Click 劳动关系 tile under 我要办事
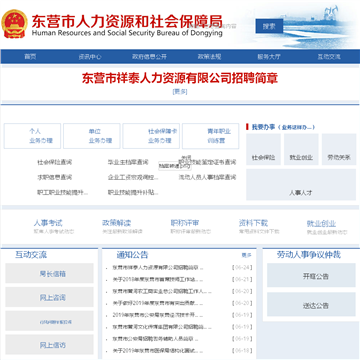The width and height of the screenshot is (360, 360). [339, 149]
